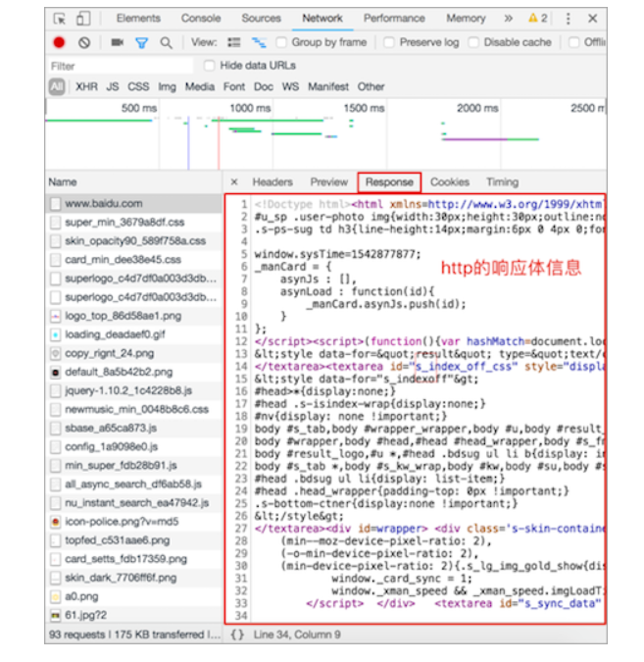Filter requests by Other
Screen dimensions: 644x662
pos(371,87)
